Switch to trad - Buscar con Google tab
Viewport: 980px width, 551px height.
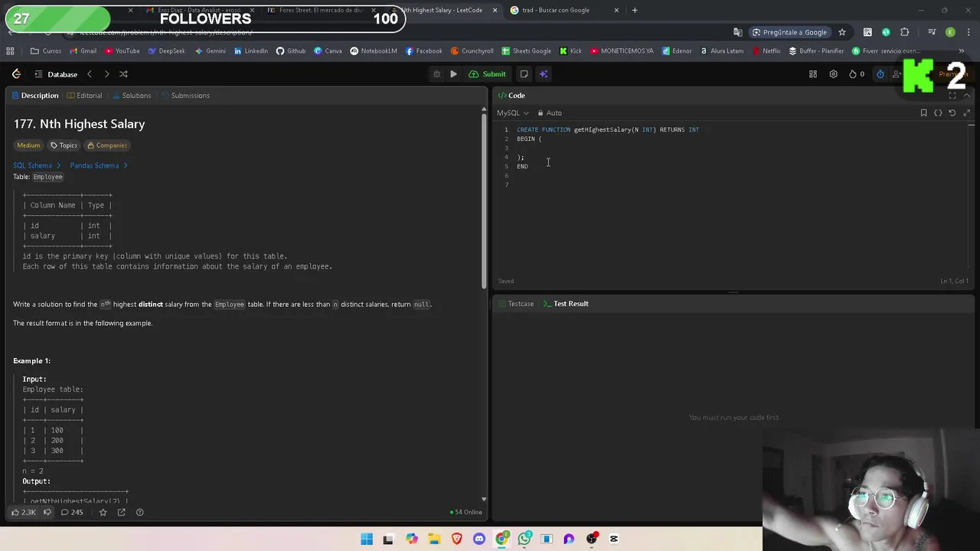561,10
